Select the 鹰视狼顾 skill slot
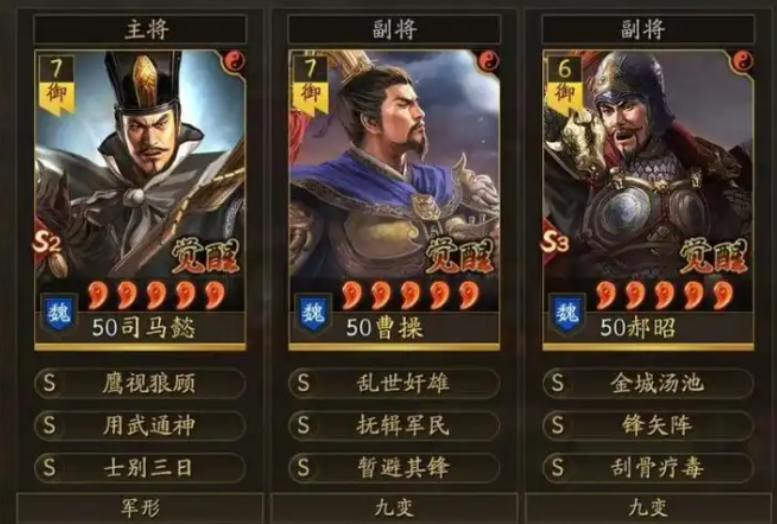Image resolution: width=777 pixels, height=524 pixels. pyautogui.click(x=140, y=383)
